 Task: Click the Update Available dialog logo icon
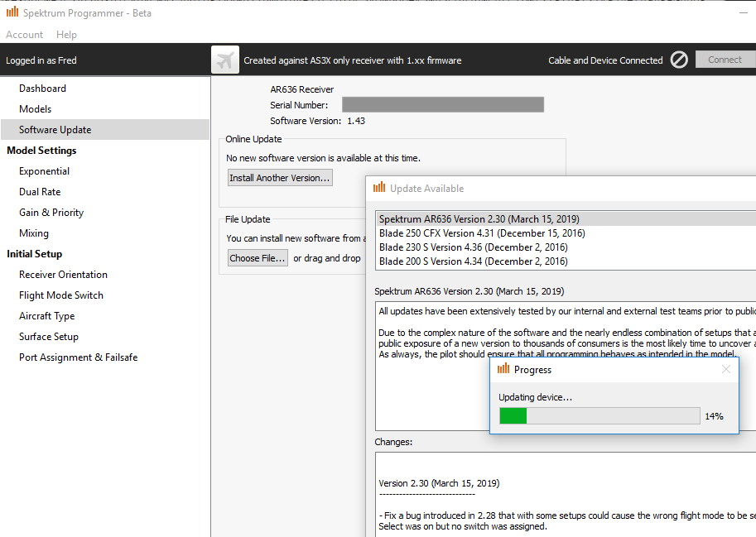379,188
